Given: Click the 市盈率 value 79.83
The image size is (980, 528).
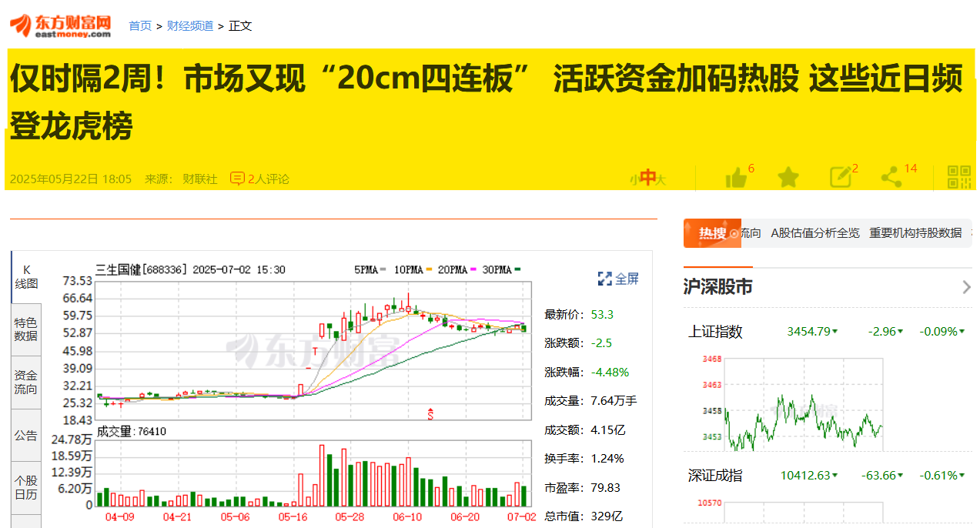Looking at the screenshot, I should pyautogui.click(x=605, y=487).
